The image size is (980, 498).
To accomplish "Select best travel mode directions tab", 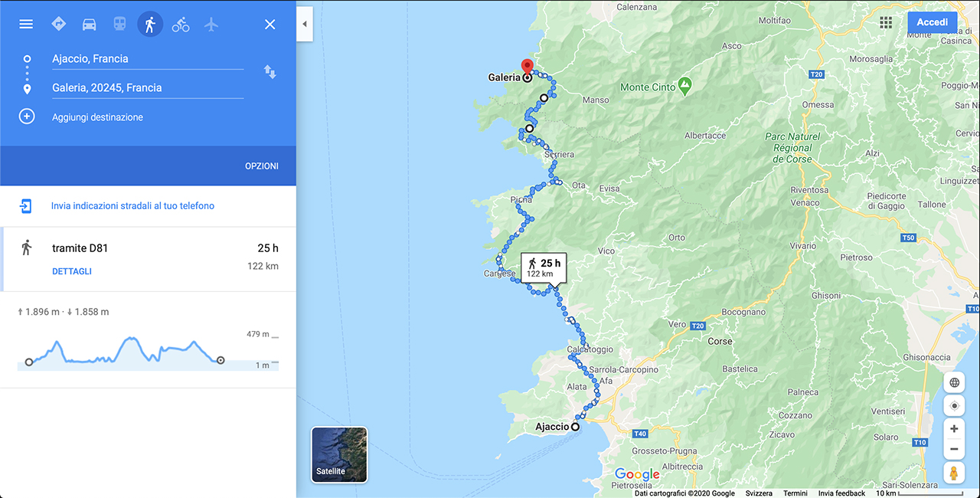I will (x=58, y=24).
